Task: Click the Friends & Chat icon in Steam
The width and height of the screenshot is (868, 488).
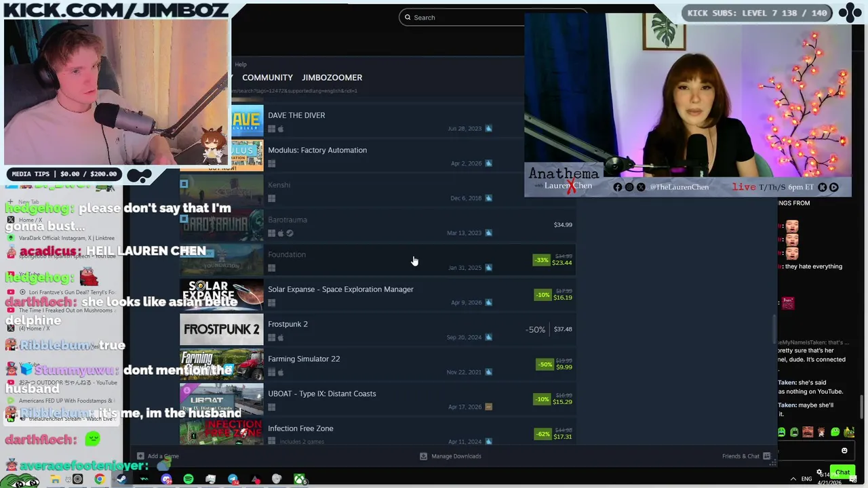Action: (x=766, y=456)
